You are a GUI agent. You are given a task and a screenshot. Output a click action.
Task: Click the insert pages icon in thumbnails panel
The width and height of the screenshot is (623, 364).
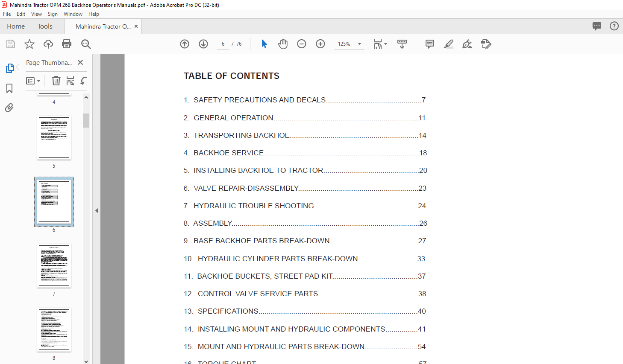click(x=70, y=81)
